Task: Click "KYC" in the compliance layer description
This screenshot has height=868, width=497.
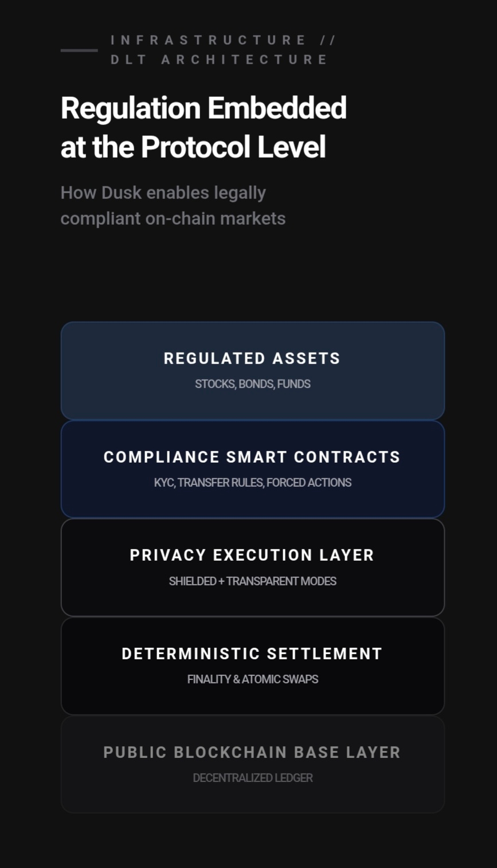Action: pos(163,483)
